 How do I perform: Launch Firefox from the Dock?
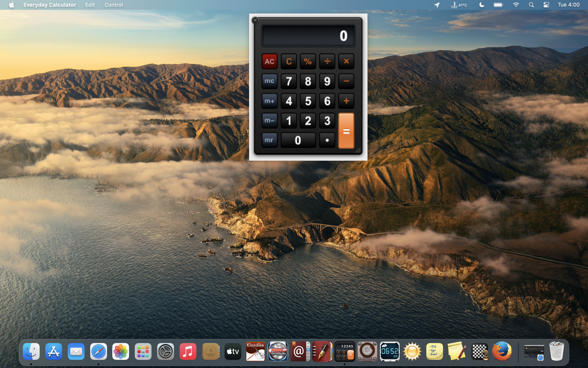pyautogui.click(x=502, y=351)
